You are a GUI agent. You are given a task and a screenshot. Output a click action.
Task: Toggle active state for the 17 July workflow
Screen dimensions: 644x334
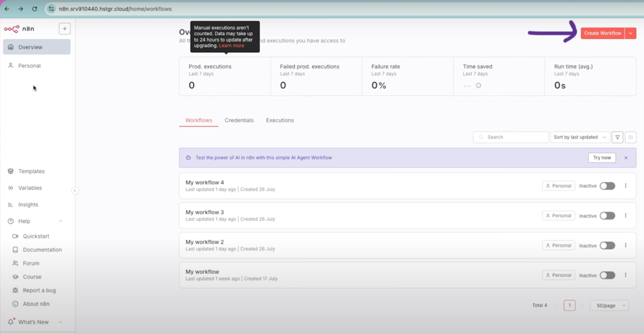click(x=608, y=276)
